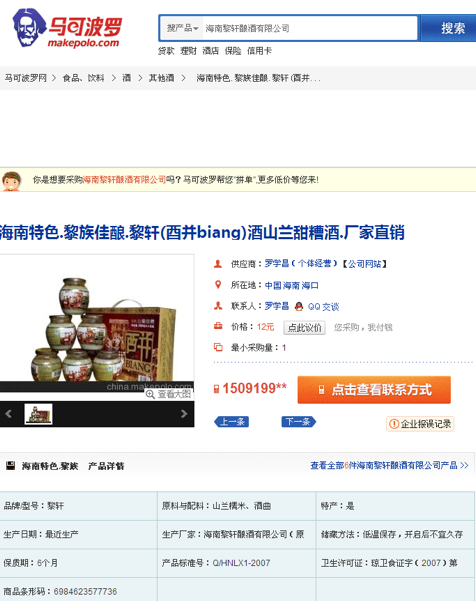This screenshot has height=601, width=476.
Task: Click the 搜索 search button
Action: pos(449,28)
